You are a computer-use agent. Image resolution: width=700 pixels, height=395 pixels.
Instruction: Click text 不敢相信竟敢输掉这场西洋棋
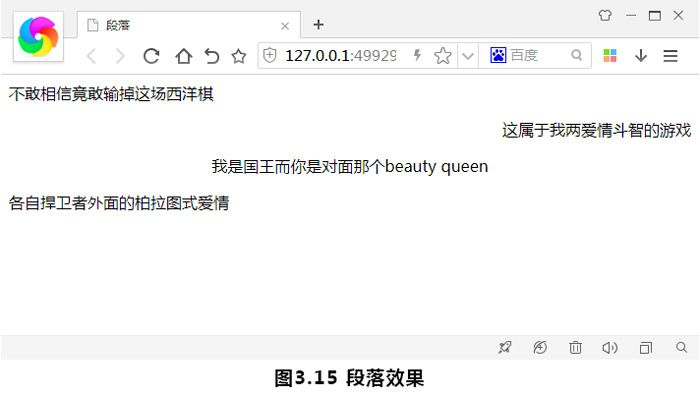[111, 94]
